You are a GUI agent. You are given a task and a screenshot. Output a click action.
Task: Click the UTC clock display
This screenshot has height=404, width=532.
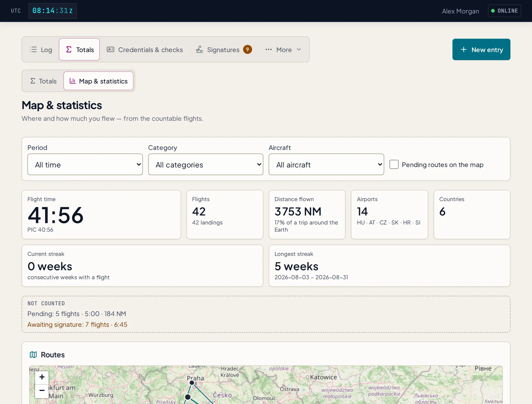[53, 11]
